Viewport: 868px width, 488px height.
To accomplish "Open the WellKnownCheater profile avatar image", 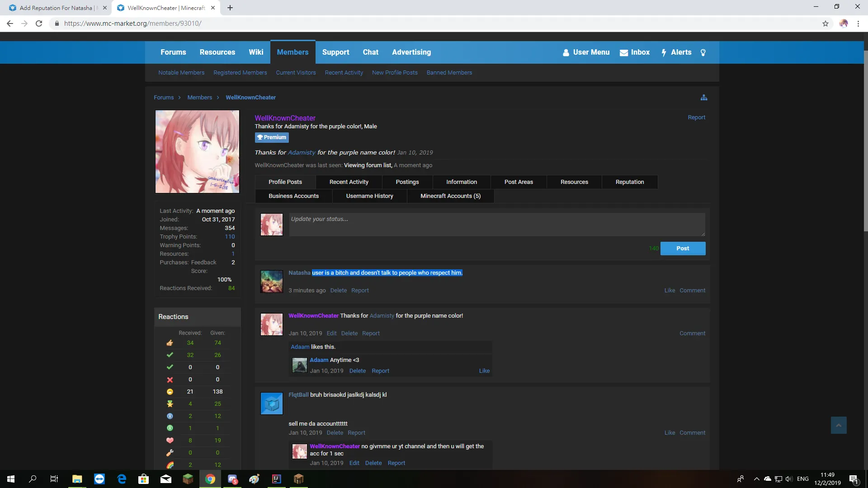I will click(x=198, y=152).
